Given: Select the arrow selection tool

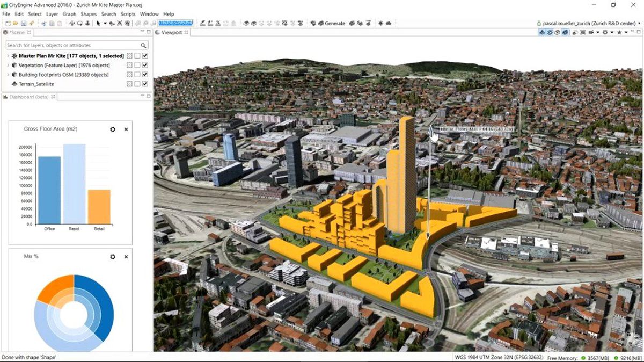Looking at the screenshot, I should pos(98,23).
